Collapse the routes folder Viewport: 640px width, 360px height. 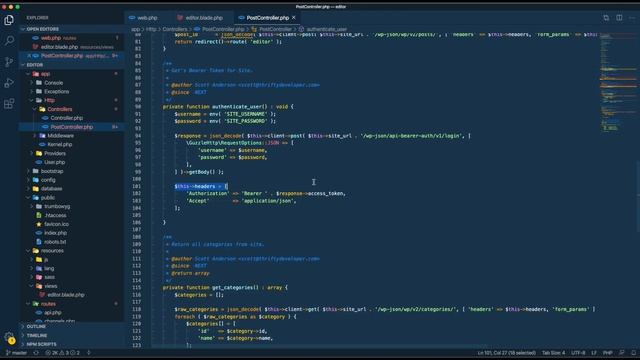click(x=48, y=304)
